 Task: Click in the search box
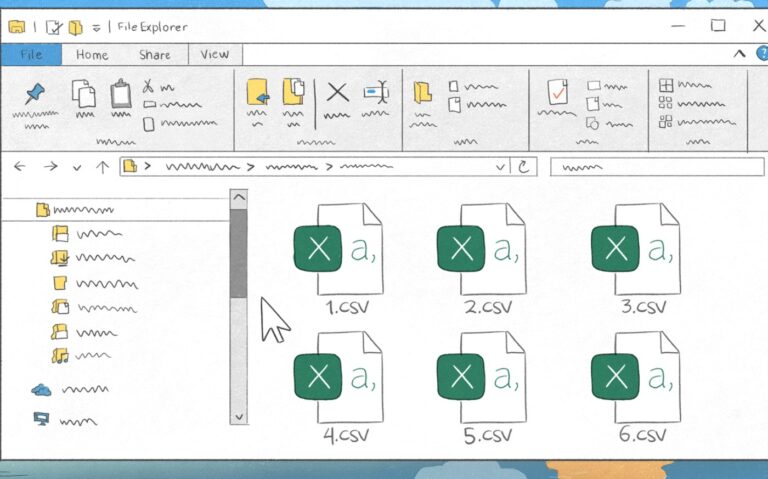click(x=657, y=167)
